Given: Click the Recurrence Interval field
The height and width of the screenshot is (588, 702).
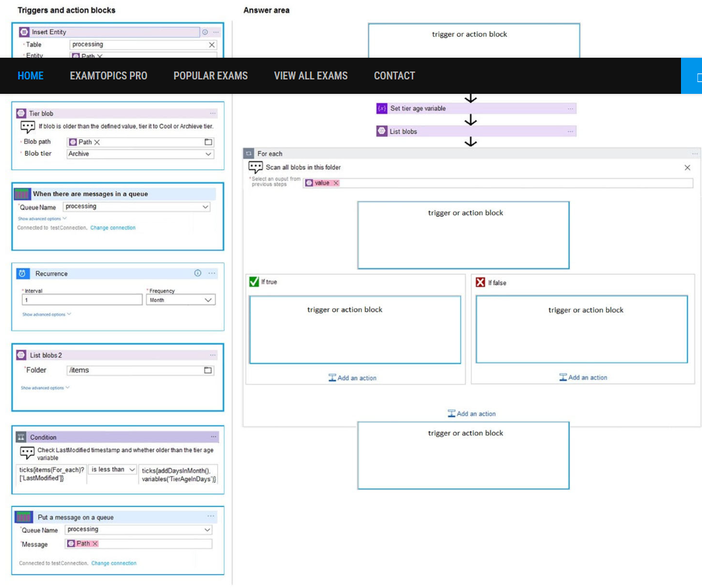Looking at the screenshot, I should pyautogui.click(x=82, y=300).
